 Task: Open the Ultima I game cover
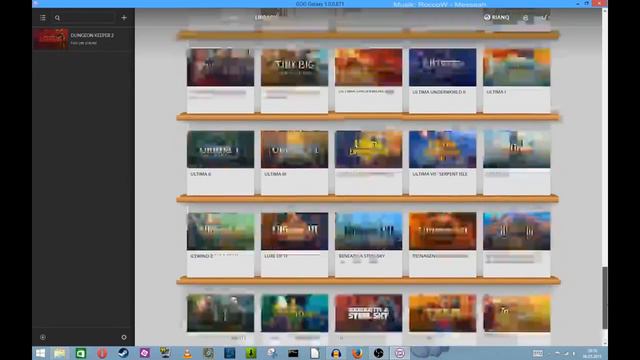coord(516,67)
